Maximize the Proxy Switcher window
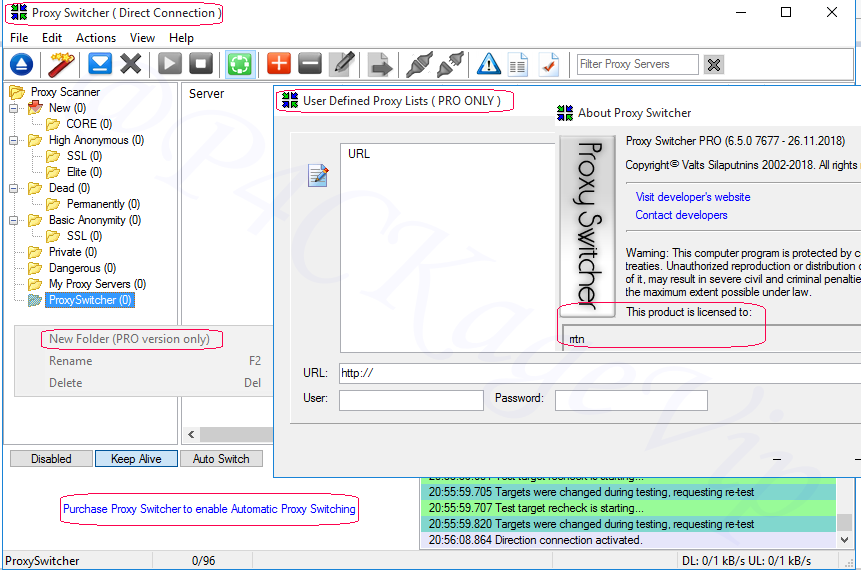 786,12
